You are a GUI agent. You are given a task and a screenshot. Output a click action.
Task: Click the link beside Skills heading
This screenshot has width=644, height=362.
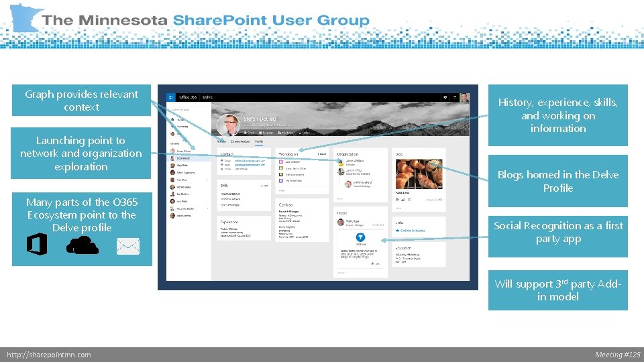pos(265,186)
